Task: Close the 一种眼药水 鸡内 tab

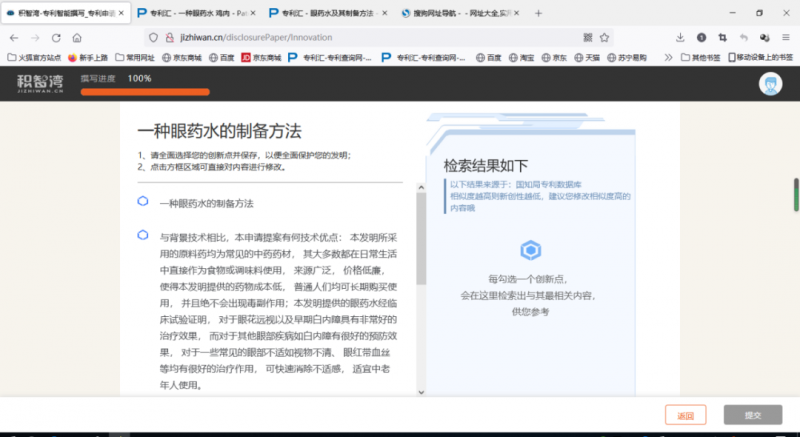Action: point(253,13)
